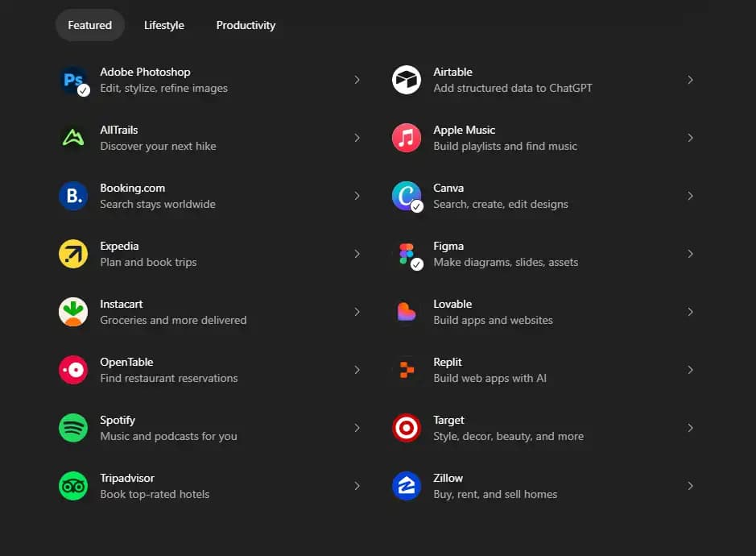Open the AllTrails app name

point(119,130)
